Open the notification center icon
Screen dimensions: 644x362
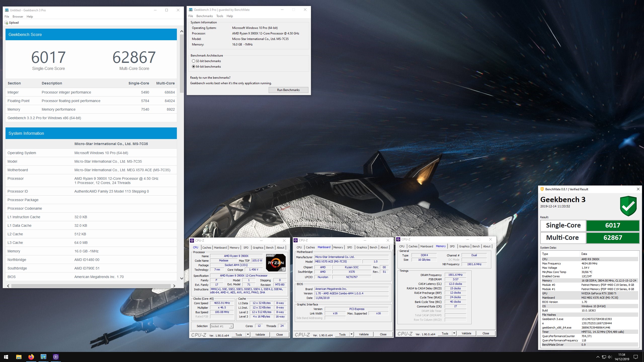pos(636,357)
